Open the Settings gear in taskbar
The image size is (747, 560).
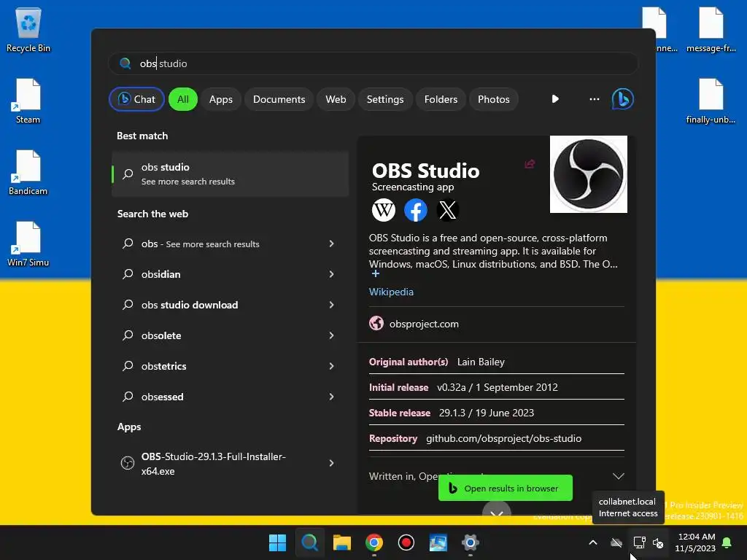[x=471, y=542]
